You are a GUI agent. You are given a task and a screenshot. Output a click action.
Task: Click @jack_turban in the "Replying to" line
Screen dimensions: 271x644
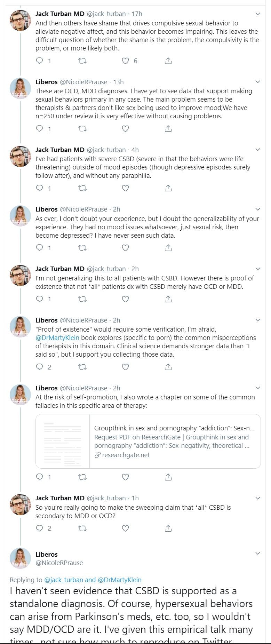pos(64,580)
